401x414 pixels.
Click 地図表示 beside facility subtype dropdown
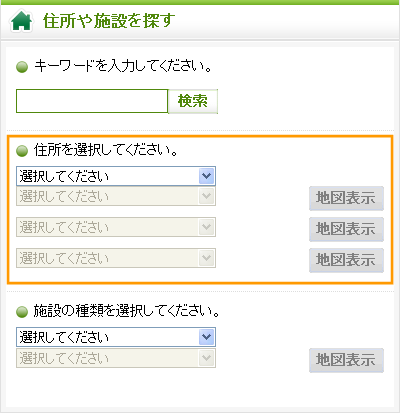click(x=346, y=360)
